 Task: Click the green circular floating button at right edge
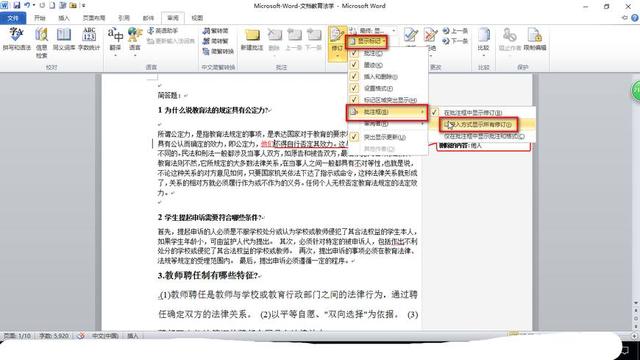[x=636, y=91]
